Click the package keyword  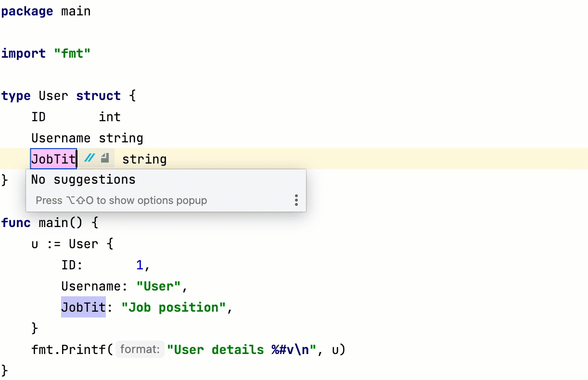[x=27, y=11]
